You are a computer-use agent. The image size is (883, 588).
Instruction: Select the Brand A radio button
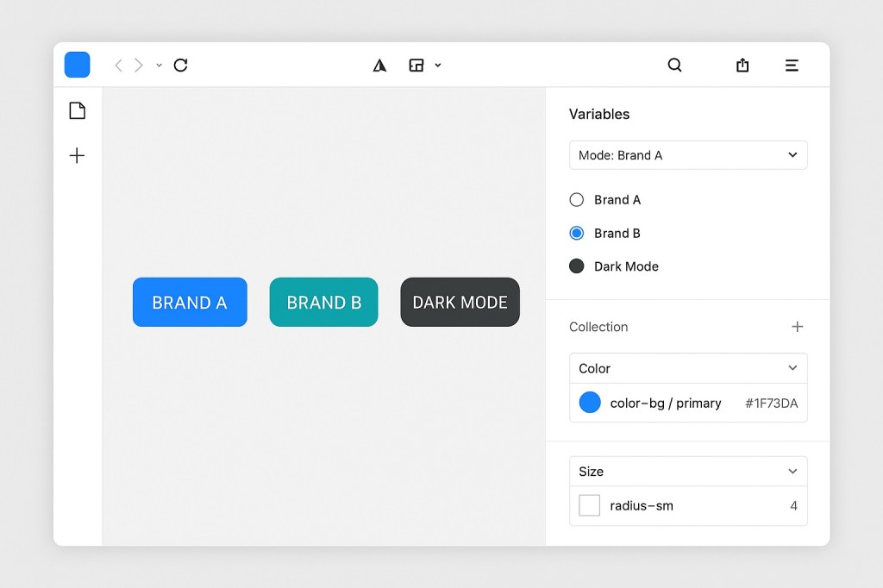click(x=576, y=199)
